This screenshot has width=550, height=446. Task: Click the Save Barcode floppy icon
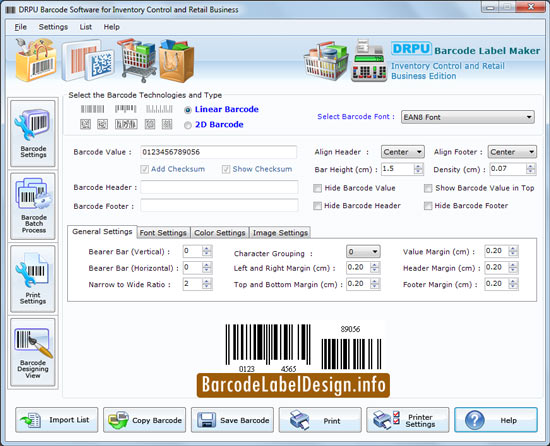tap(206, 420)
